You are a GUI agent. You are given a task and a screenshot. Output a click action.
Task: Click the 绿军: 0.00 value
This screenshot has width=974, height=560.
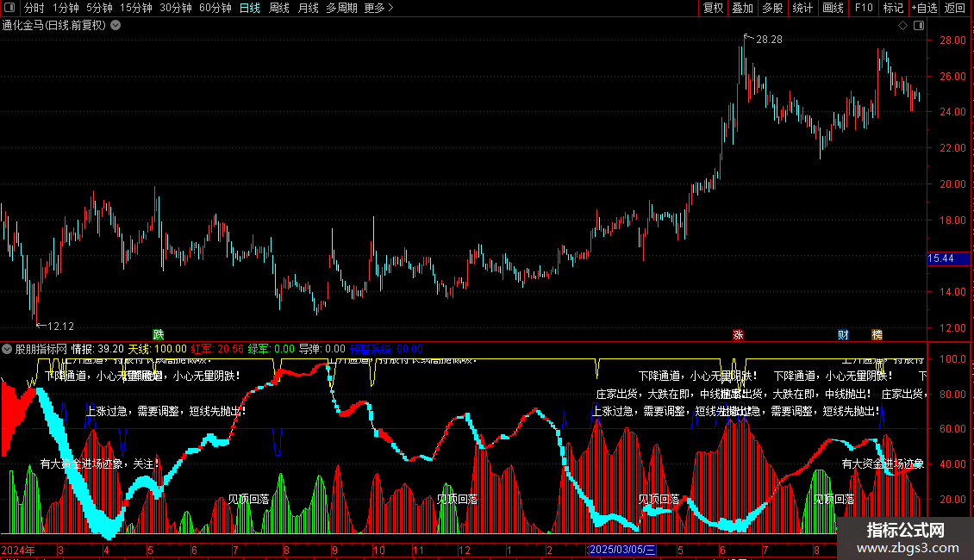coord(272,350)
